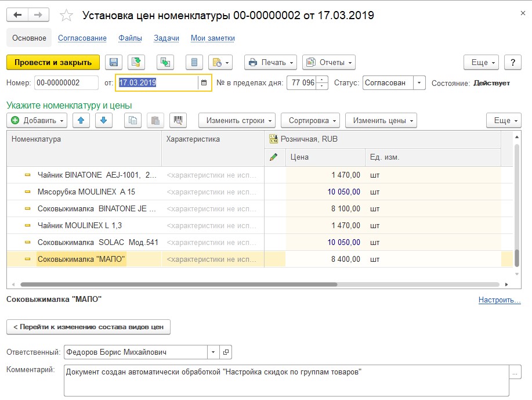
Task: Open the comment editor ellipsis button
Action: click(x=515, y=372)
